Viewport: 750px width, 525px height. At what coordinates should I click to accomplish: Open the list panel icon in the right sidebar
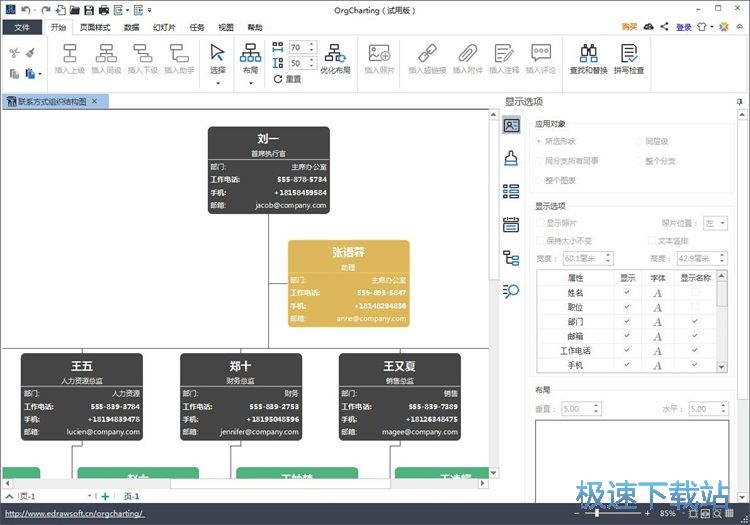click(x=511, y=191)
